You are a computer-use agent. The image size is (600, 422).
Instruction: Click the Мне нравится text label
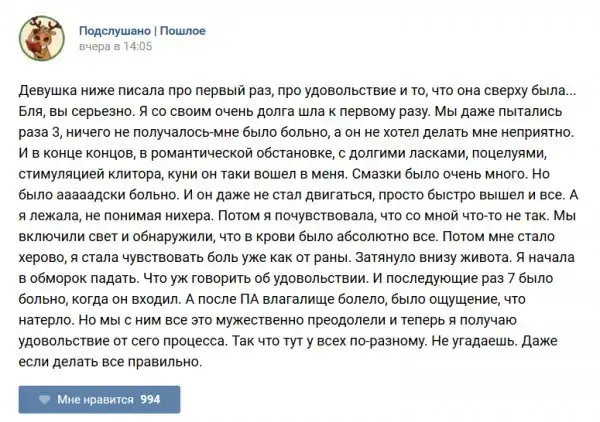[x=95, y=399]
